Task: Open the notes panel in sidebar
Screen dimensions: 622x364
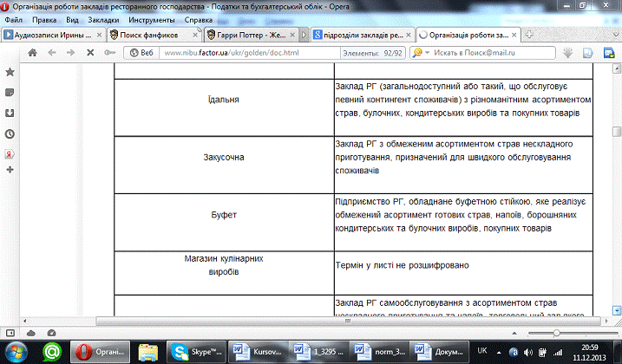Action: [10, 93]
